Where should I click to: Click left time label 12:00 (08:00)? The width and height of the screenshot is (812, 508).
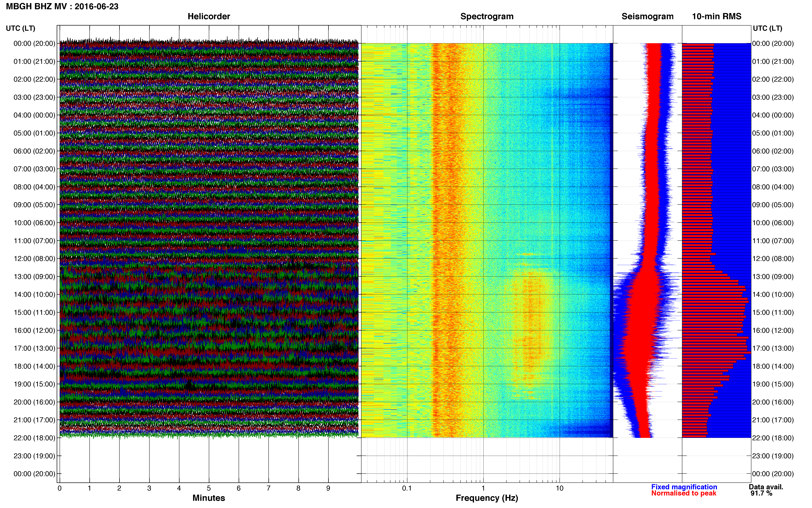click(x=34, y=259)
